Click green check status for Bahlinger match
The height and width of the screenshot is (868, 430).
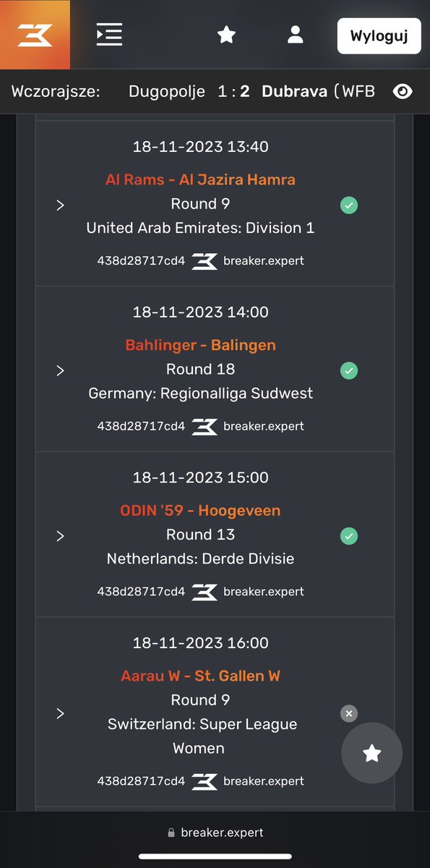[x=349, y=371]
